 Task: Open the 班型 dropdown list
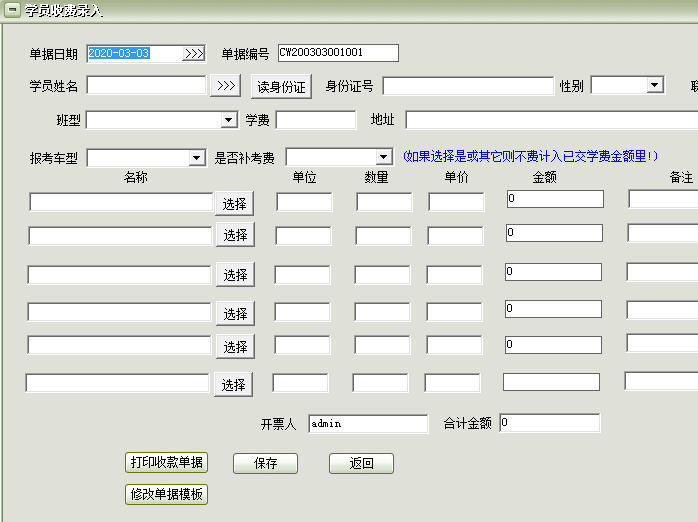click(x=229, y=121)
